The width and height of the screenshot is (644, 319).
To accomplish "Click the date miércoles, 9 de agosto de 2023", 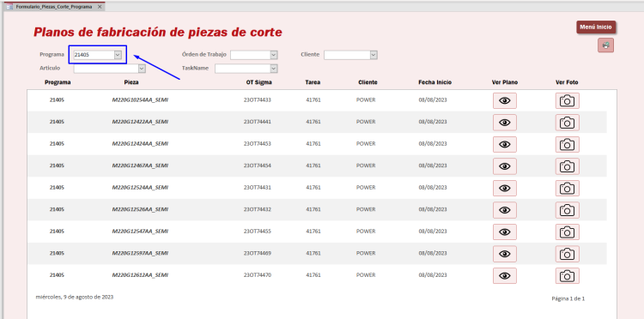I will 75,297.
